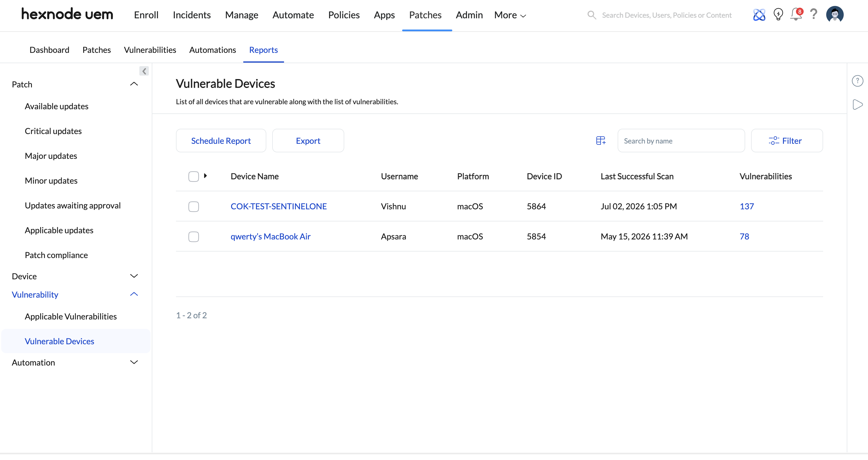This screenshot has width=868, height=460.
Task: Collapse the Vulnerability section
Action: click(134, 294)
